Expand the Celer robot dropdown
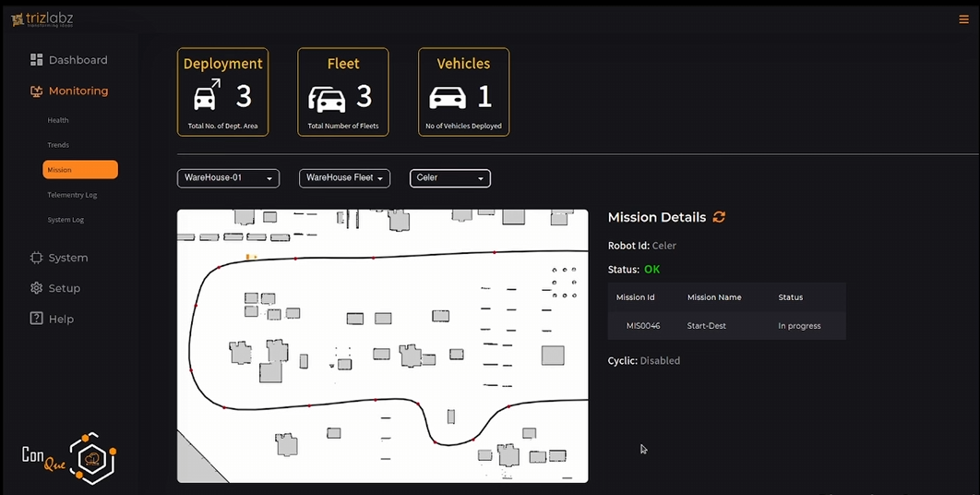980x495 pixels. 449,178
